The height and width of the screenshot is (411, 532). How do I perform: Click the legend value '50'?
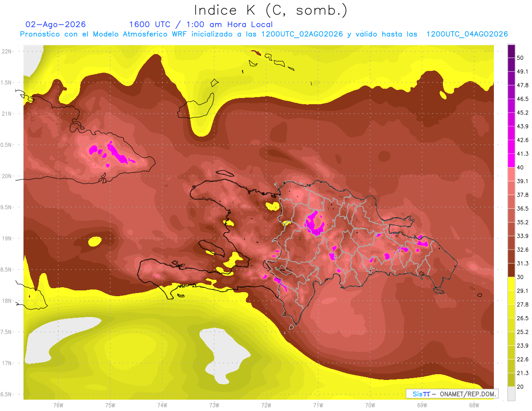[521, 58]
